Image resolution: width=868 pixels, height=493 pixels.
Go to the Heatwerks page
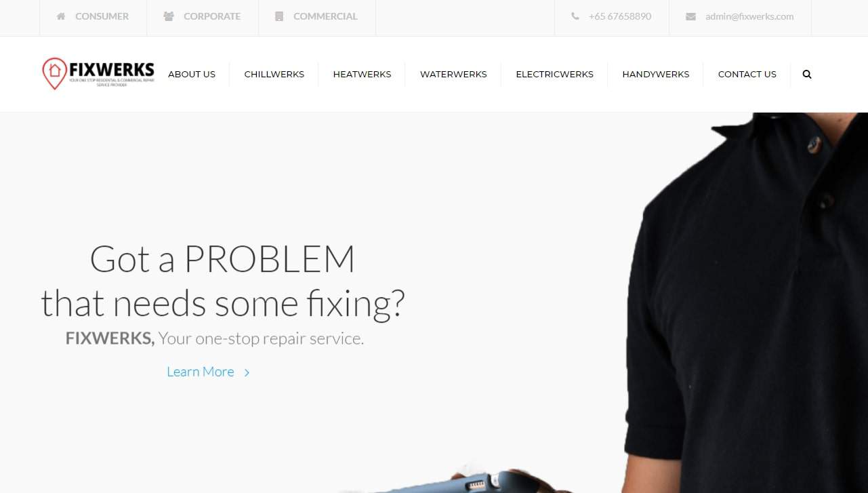click(x=362, y=75)
